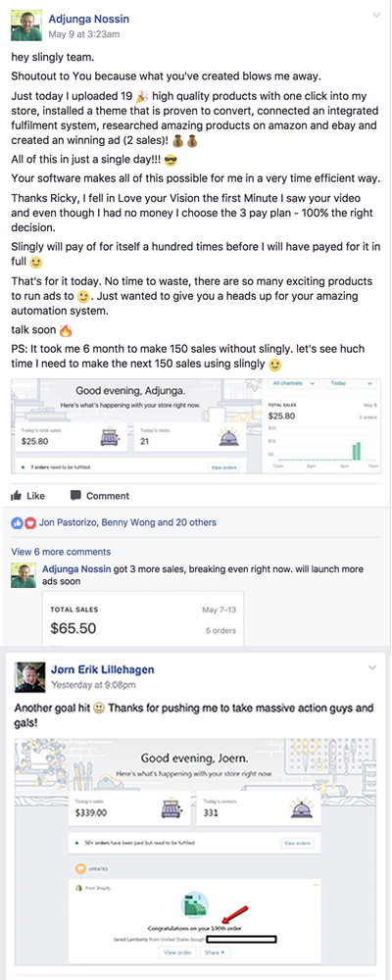Image resolution: width=392 pixels, height=980 pixels.
Task: Click the heart reaction icon
Action: 28,522
